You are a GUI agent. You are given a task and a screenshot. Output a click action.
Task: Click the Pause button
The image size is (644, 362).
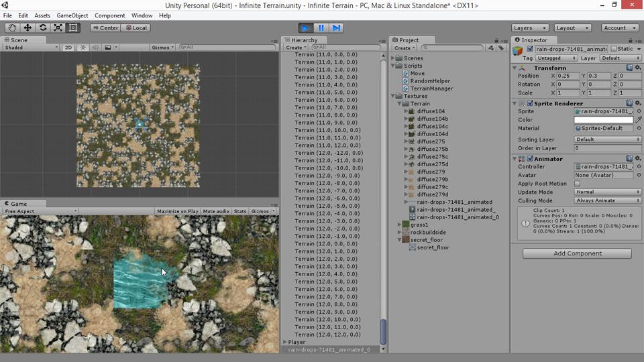(x=321, y=28)
